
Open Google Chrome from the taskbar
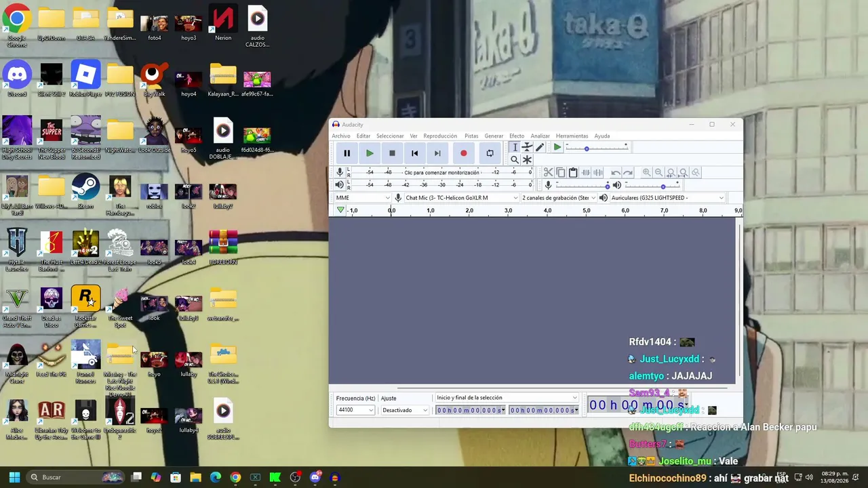click(235, 477)
